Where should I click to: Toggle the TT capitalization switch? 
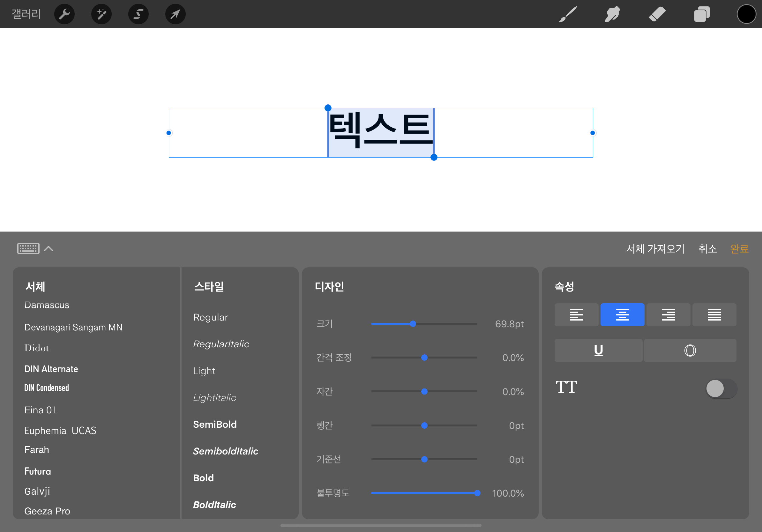pyautogui.click(x=721, y=388)
